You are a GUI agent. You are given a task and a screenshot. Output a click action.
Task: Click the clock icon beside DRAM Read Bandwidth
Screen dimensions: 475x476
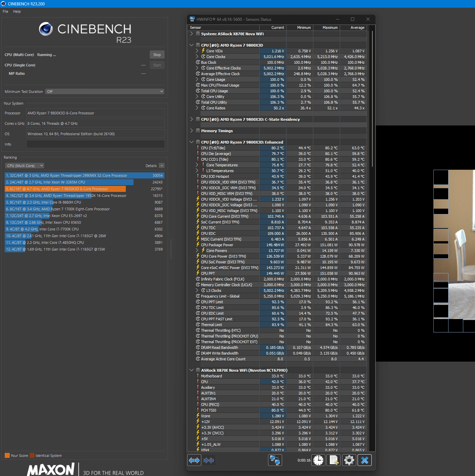[198, 347]
